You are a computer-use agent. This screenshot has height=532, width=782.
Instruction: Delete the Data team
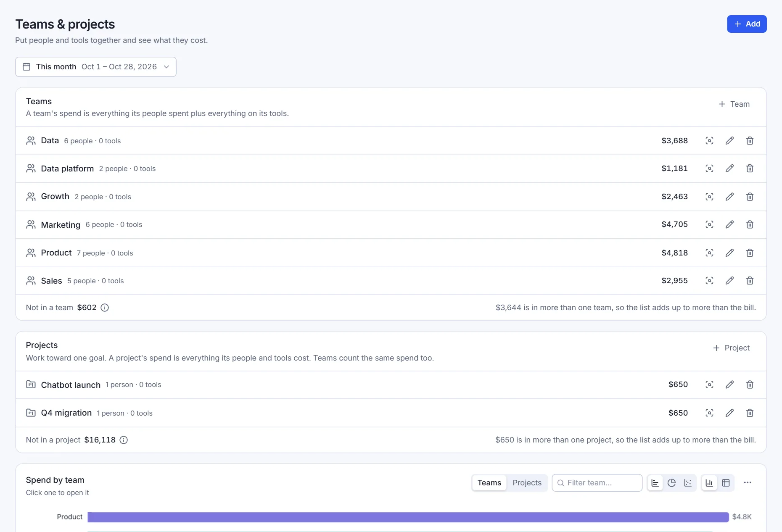[750, 141]
